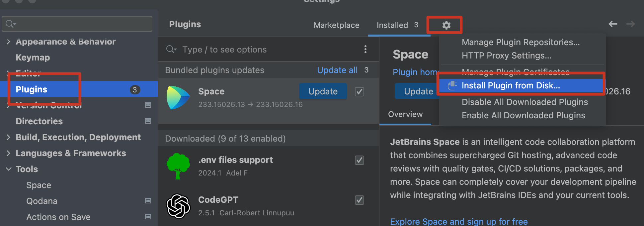Select Directories in settings tree
The image size is (644, 226).
tap(39, 121)
